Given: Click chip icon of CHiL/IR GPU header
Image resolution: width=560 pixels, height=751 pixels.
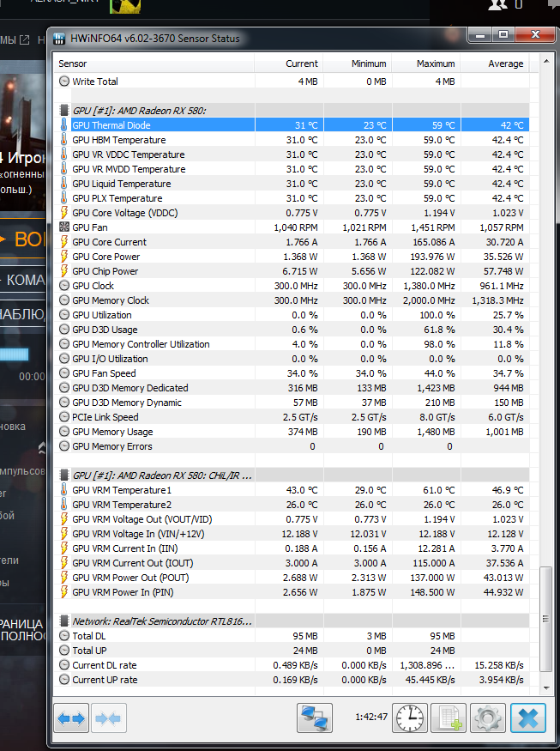Looking at the screenshot, I should click(63, 475).
